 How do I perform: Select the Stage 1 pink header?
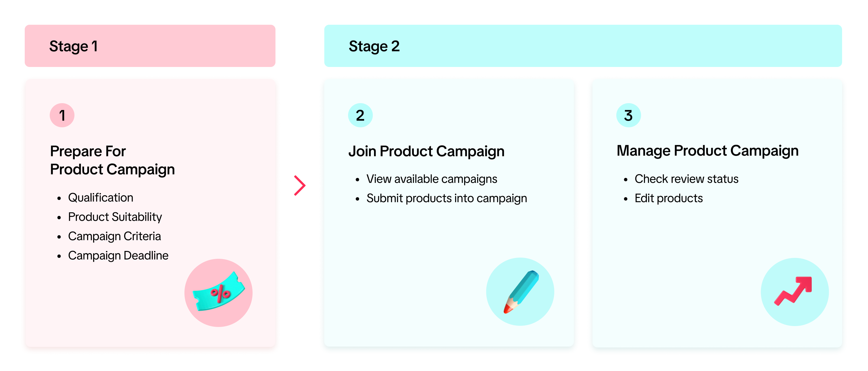[x=150, y=46]
